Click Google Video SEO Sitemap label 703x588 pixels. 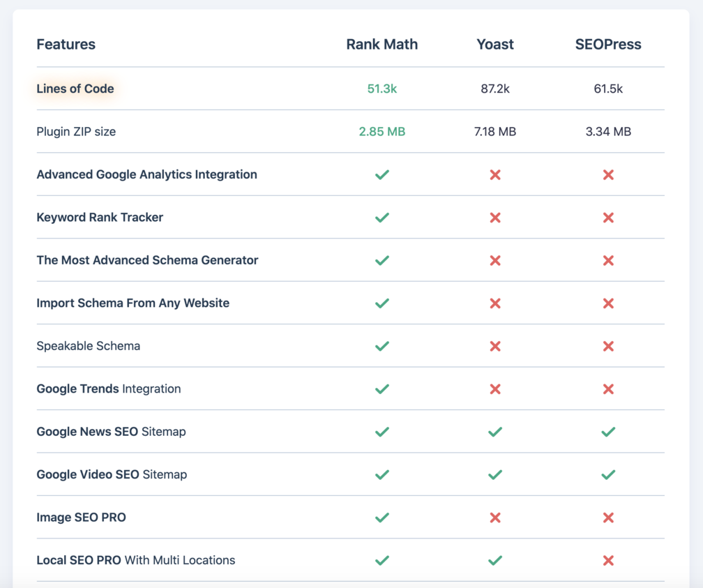click(x=112, y=474)
